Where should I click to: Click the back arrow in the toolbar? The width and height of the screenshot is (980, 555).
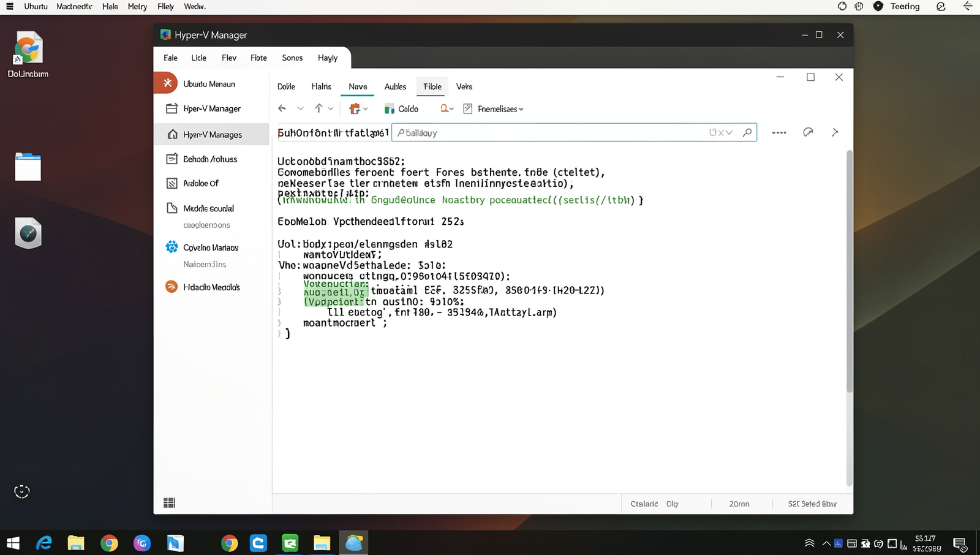pyautogui.click(x=282, y=108)
